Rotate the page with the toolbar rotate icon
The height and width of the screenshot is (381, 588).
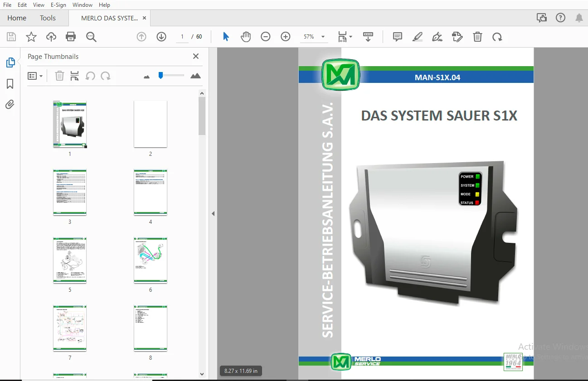(497, 37)
